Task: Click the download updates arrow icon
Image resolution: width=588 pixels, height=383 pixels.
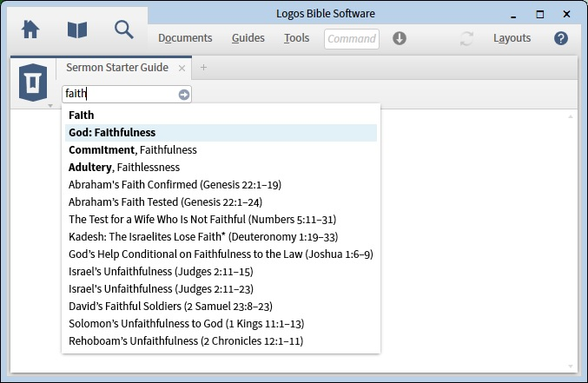Action: pyautogui.click(x=400, y=38)
